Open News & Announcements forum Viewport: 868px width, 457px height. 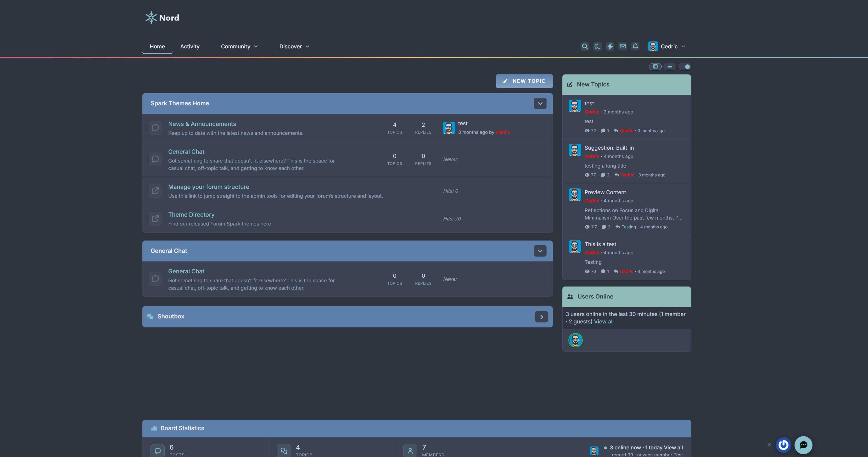[202, 124]
